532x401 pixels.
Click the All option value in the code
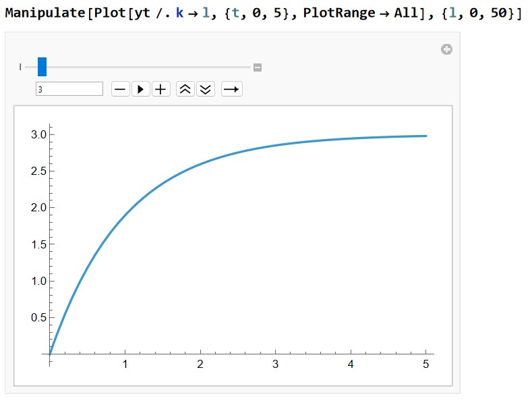pos(406,13)
